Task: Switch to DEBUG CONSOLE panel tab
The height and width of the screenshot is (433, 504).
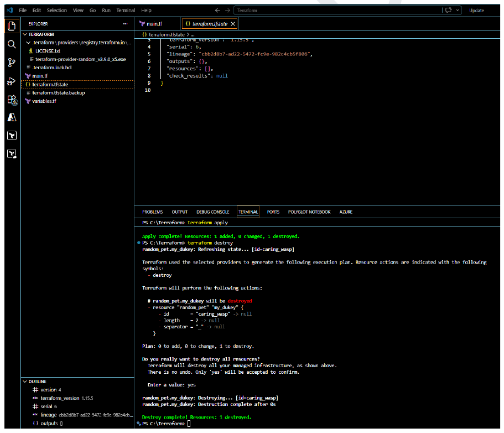Action: point(213,212)
